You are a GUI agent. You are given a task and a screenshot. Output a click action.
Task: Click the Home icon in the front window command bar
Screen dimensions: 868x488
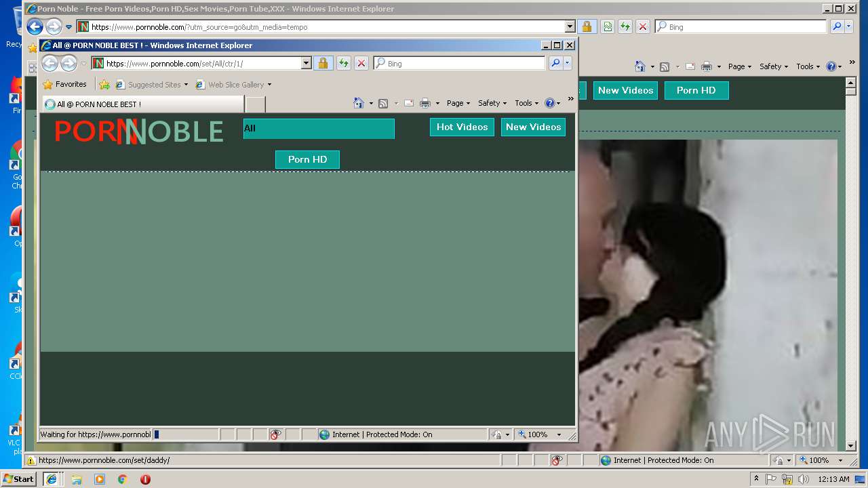tap(359, 103)
